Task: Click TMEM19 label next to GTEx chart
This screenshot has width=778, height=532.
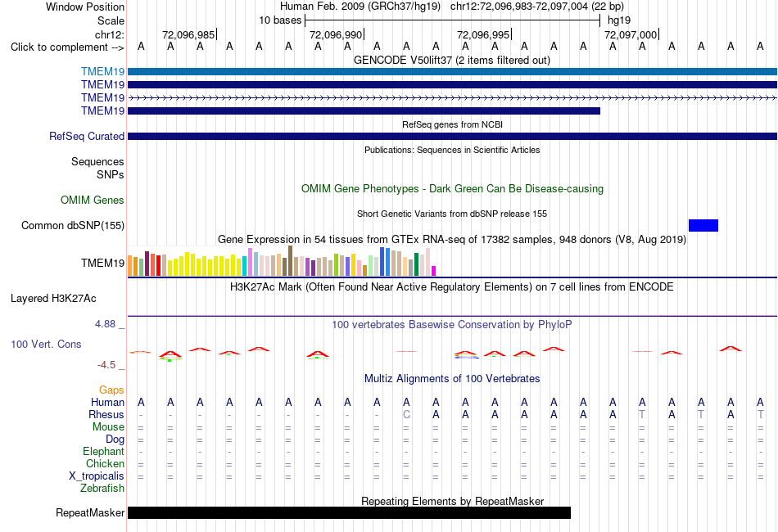Action: tap(102, 263)
